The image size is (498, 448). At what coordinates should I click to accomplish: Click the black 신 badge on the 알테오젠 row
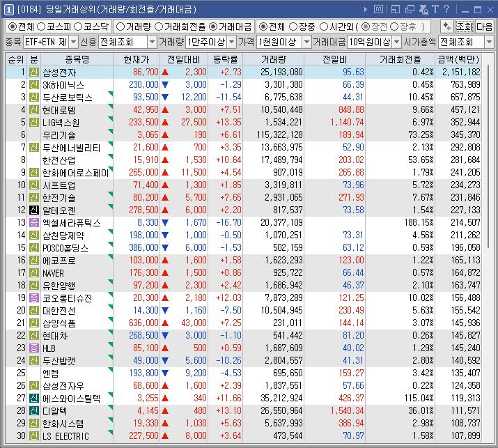tap(34, 210)
